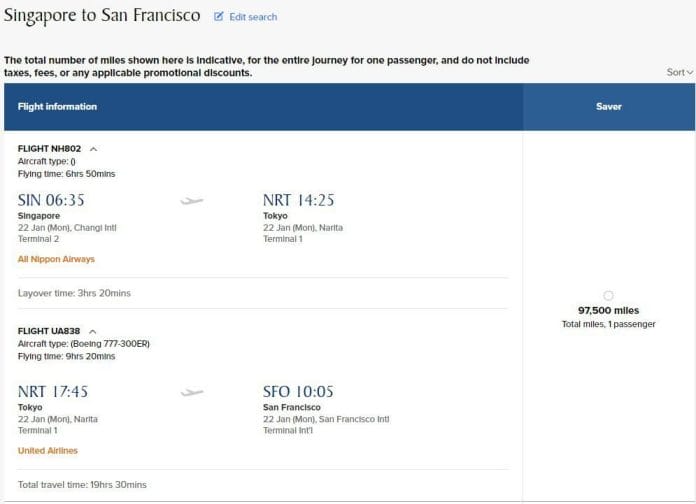Click the FLIGHT NH802 heading
696x504 pixels.
coord(49,149)
